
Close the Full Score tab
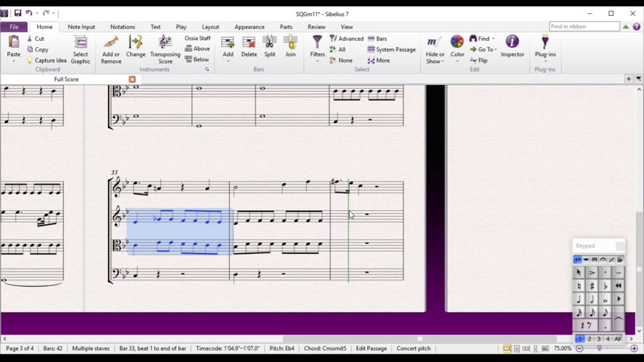tap(132, 79)
